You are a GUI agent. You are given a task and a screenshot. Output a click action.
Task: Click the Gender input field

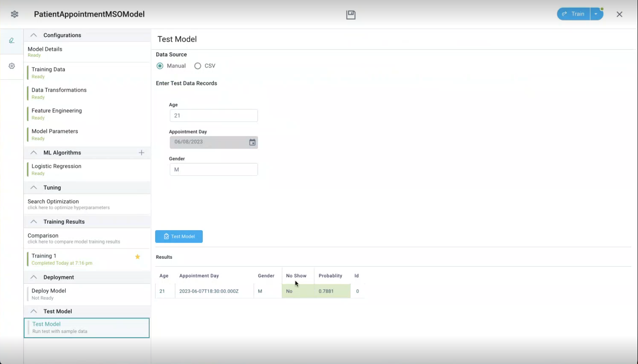pyautogui.click(x=213, y=169)
